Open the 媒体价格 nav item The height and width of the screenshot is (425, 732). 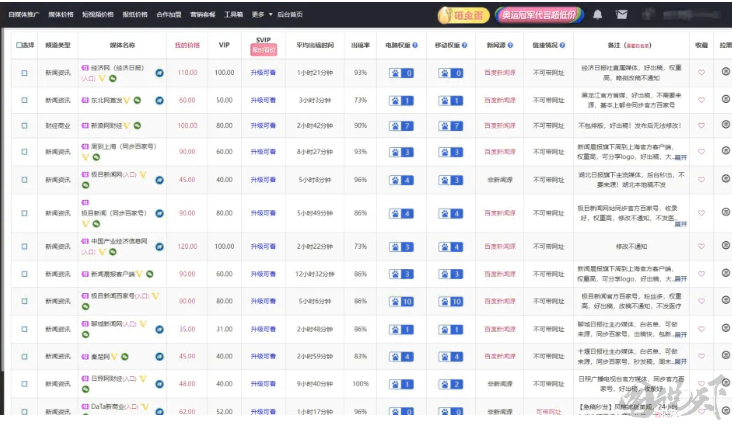point(61,14)
